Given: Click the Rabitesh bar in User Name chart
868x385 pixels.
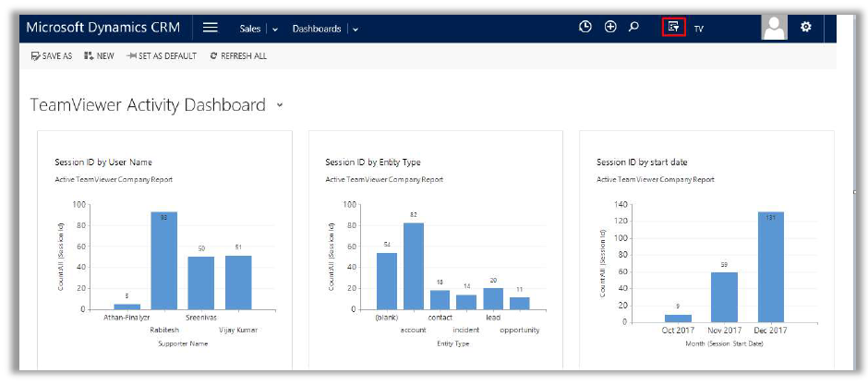Looking at the screenshot, I should pos(164,260).
